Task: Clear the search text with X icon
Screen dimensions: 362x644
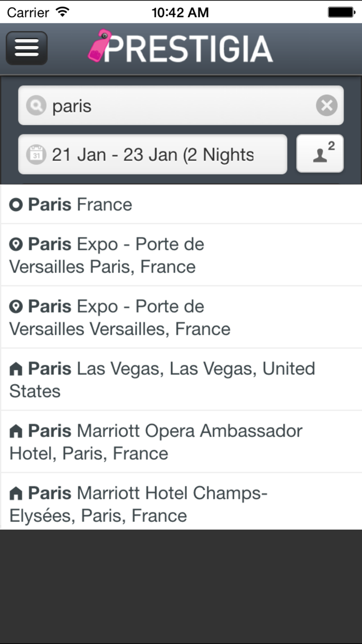Action: (326, 106)
